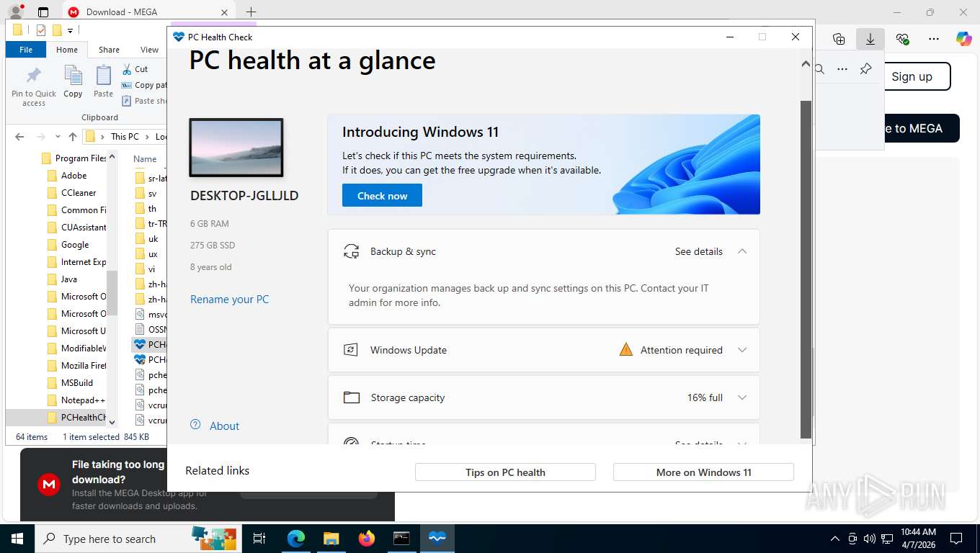Collapse the Backup & sync section chevron
This screenshot has width=980, height=553.
tap(741, 251)
